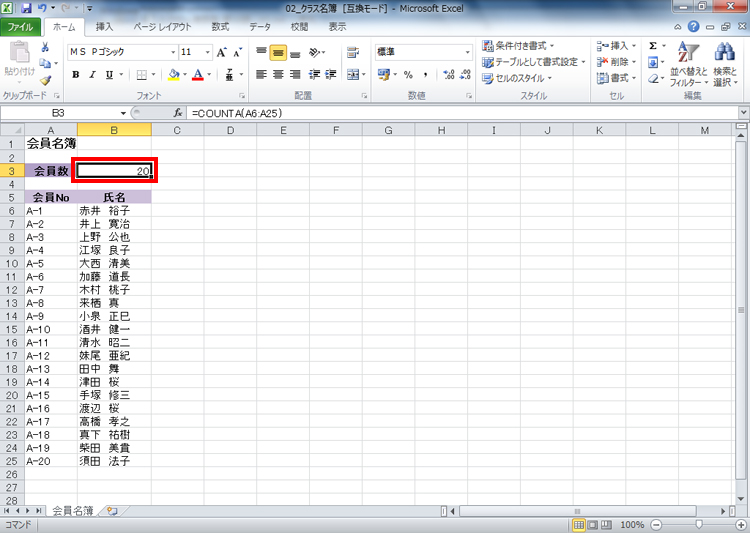Open the ファイル tab

coord(21,27)
